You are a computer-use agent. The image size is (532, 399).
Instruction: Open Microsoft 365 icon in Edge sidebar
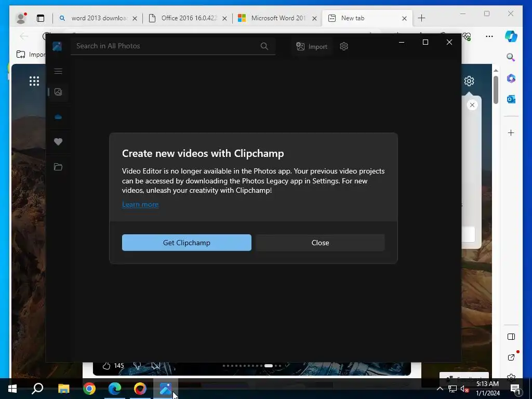[x=511, y=78]
